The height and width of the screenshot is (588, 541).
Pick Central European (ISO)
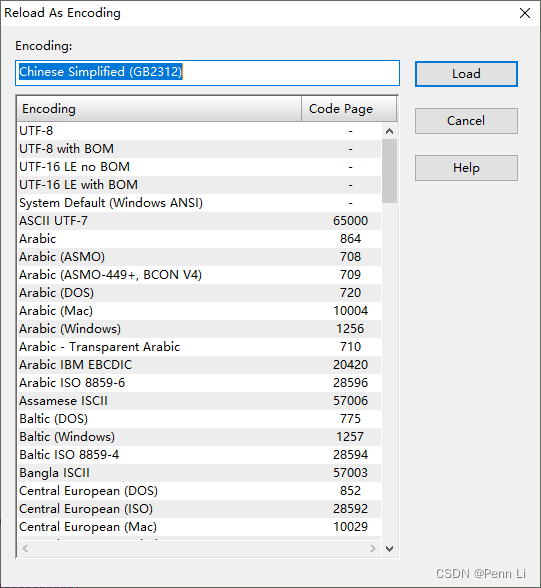pyautogui.click(x=199, y=509)
